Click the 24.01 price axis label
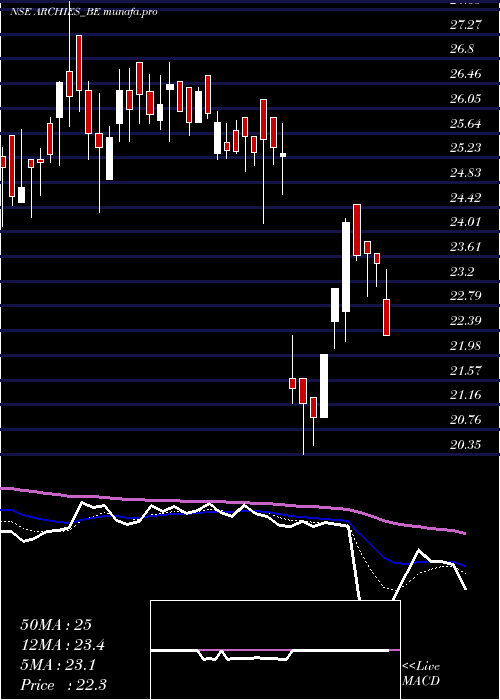500x700 pixels. [x=465, y=222]
